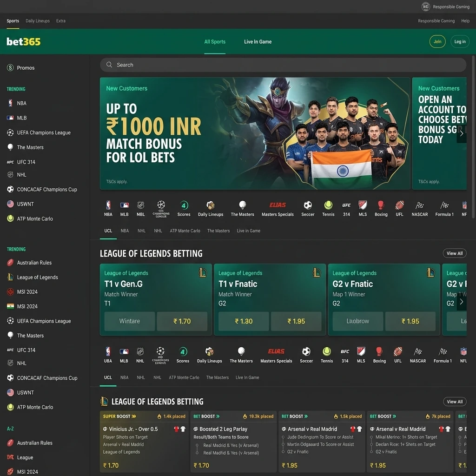Pick ₹ 1.95 odds on G2 v Fnatic card

[410, 321]
